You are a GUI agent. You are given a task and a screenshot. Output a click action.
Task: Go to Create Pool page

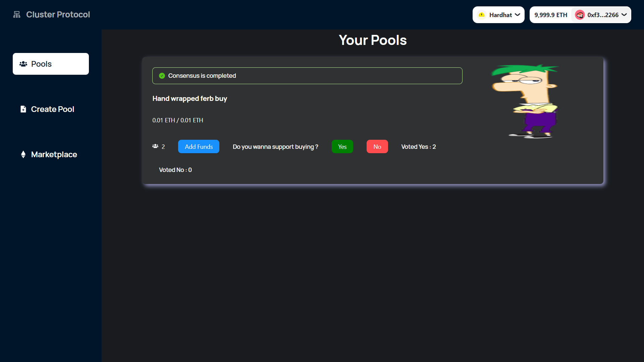pyautogui.click(x=52, y=109)
